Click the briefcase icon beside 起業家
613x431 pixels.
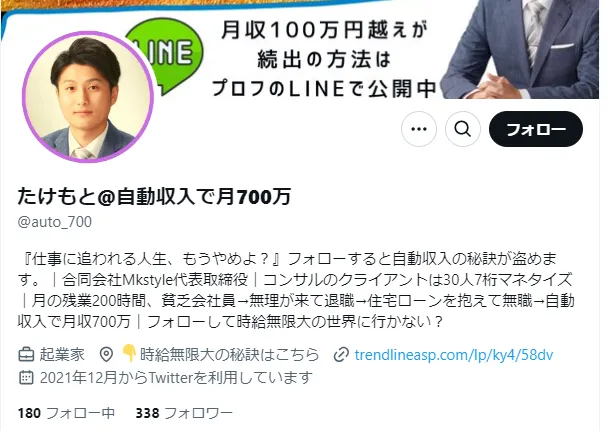point(26,355)
